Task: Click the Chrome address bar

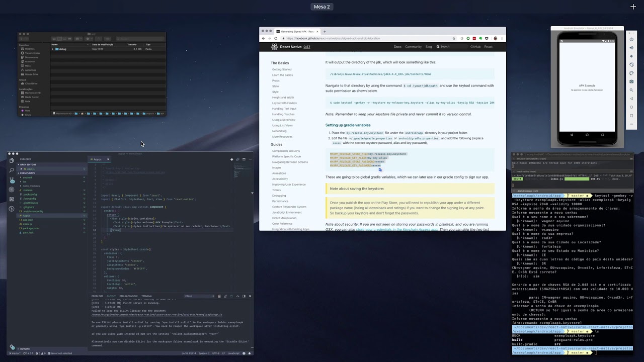Action: click(367, 38)
